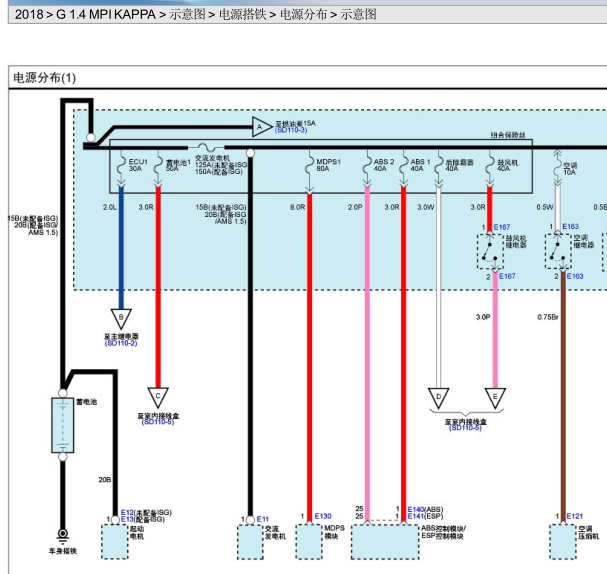
Task: Click the ABS 2 40A fuse symbol
Action: click(367, 167)
